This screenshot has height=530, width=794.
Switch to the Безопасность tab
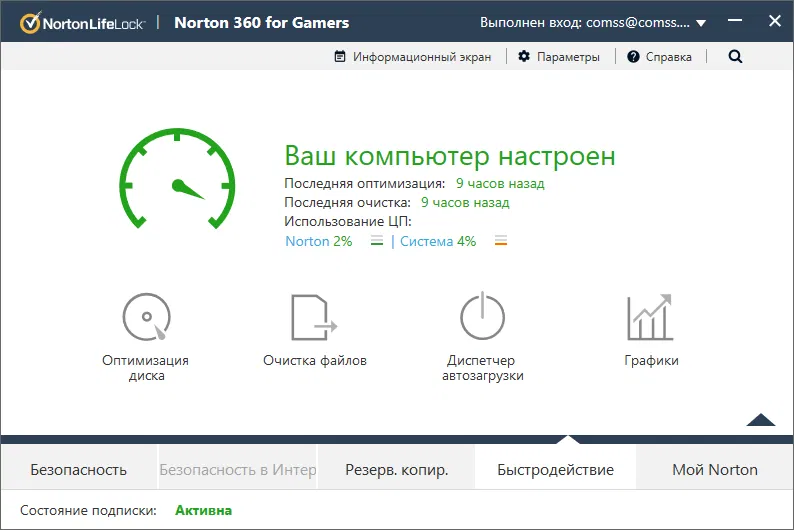click(x=78, y=470)
